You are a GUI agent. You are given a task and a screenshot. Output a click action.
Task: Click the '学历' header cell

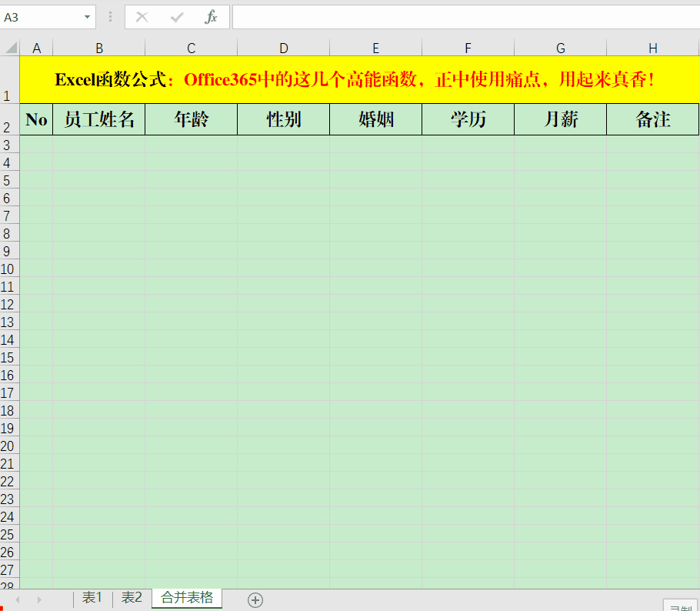468,119
